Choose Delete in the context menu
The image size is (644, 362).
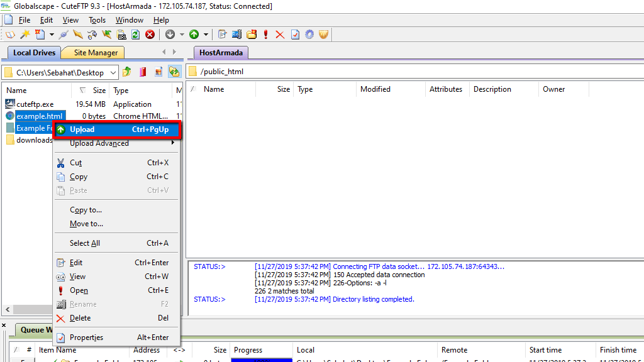pyautogui.click(x=117, y=318)
